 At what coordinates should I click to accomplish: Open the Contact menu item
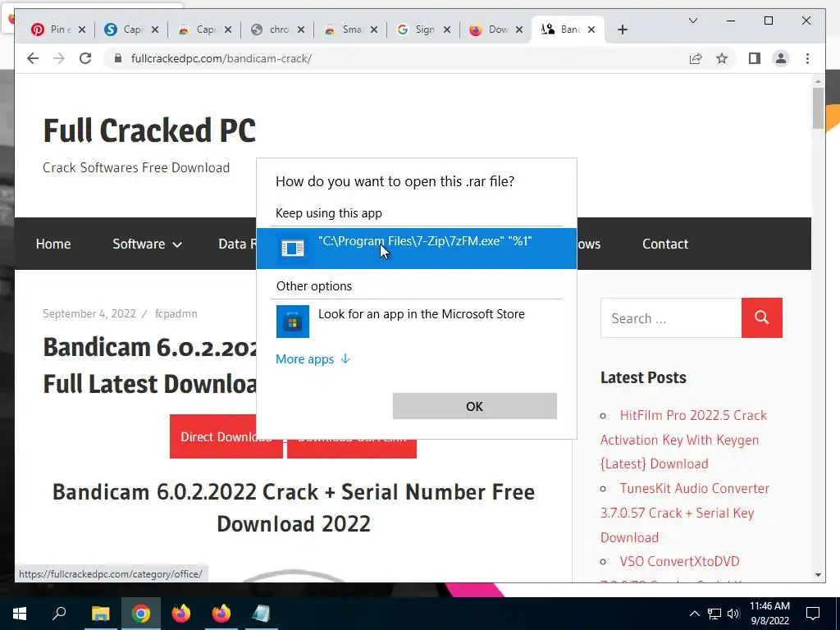click(664, 244)
